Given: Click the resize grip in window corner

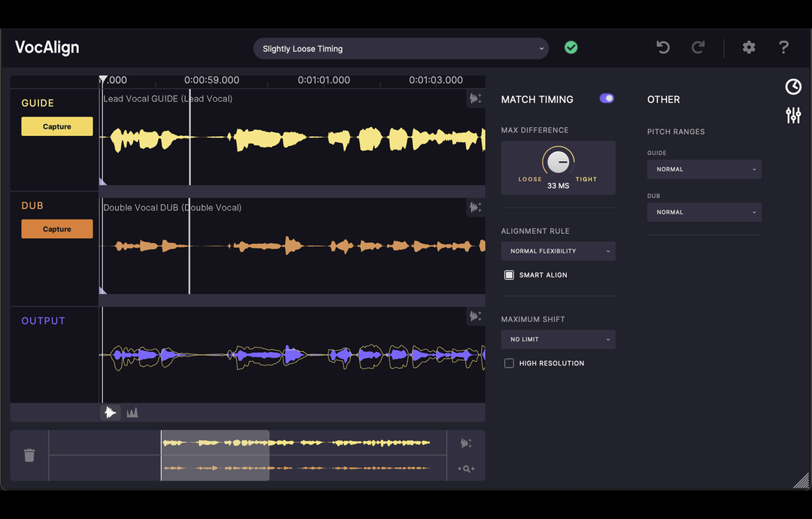Looking at the screenshot, I should click(x=801, y=481).
